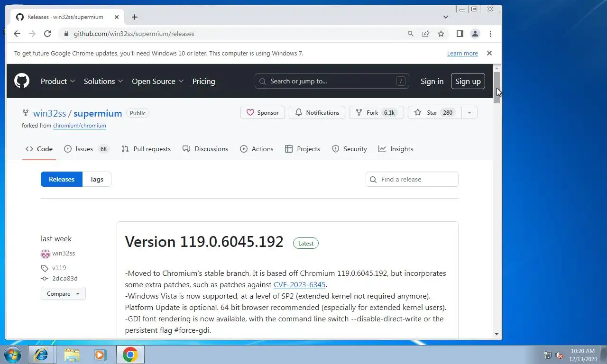
Task: Open Windows Explorer folder on taskbar
Action: coord(72,355)
